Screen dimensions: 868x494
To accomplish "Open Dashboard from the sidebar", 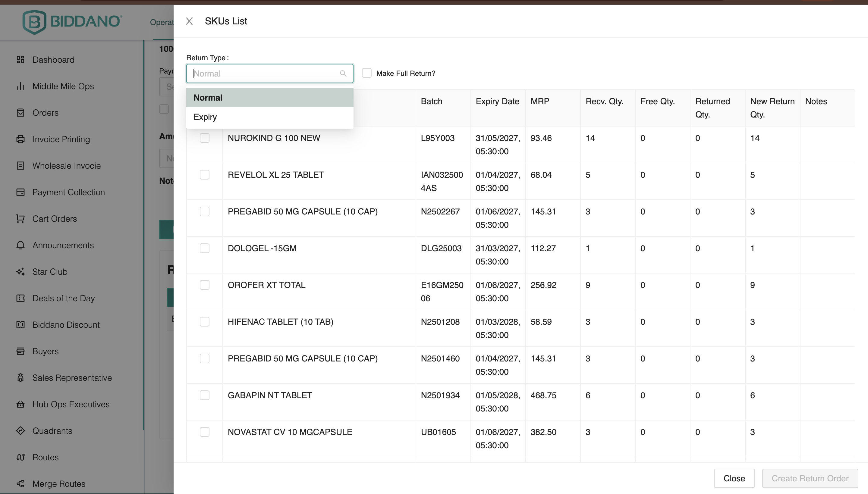I will pyautogui.click(x=53, y=60).
